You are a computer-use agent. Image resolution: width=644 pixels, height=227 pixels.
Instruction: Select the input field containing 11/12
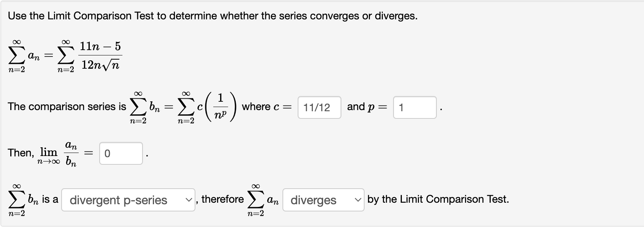319,108
